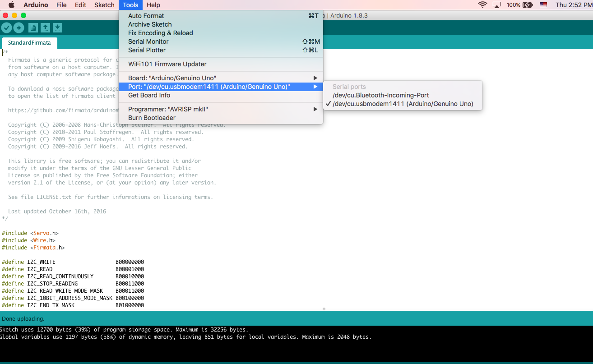
Task: Select checked /dev/cu.usbmodem1411 port
Action: (403, 104)
